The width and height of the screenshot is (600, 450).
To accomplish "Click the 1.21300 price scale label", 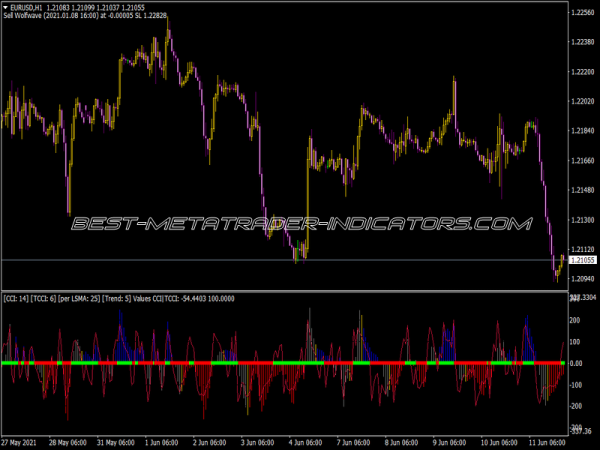I will click(583, 219).
